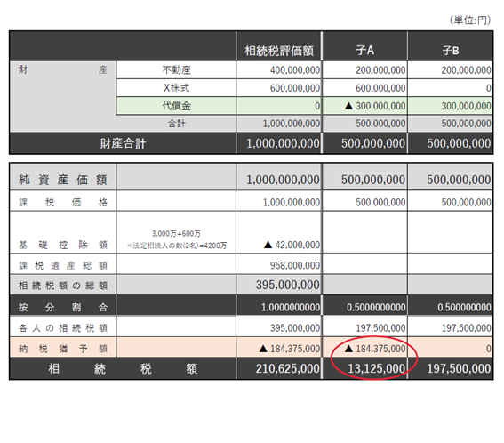Select the 課税価格 row label

pos(63,201)
